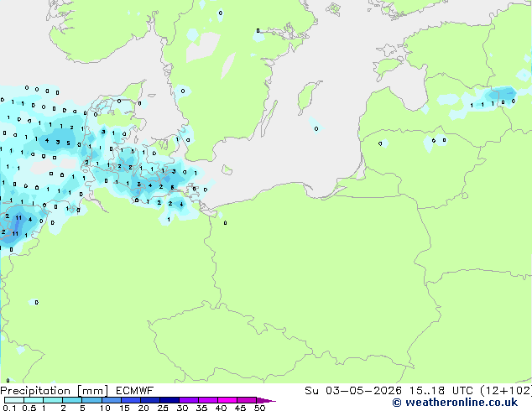
Task: Click the 'ECMWF' model label
Action: pyautogui.click(x=135, y=391)
